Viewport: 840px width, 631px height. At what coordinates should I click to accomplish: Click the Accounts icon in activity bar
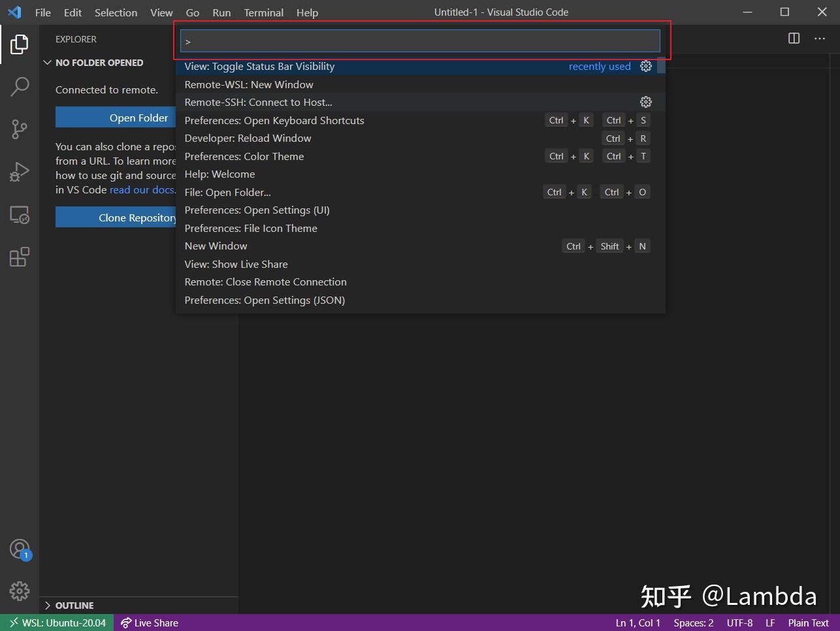point(19,548)
